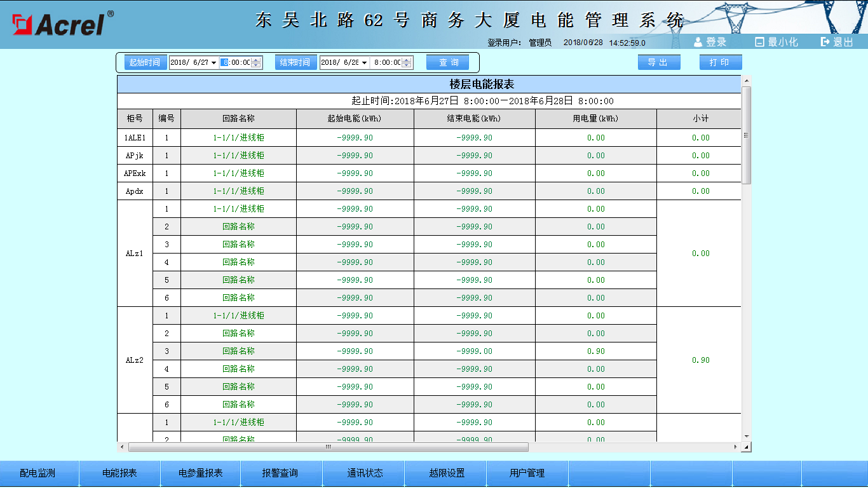The height and width of the screenshot is (488, 868).
Task: Click the Acrel logo
Action: coord(62,24)
